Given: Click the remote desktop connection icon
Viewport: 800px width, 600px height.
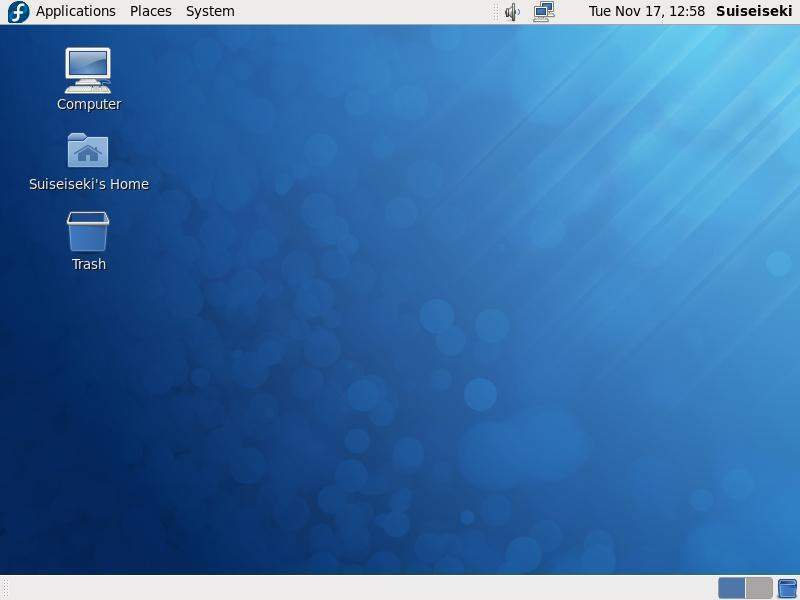Looking at the screenshot, I should (x=543, y=12).
